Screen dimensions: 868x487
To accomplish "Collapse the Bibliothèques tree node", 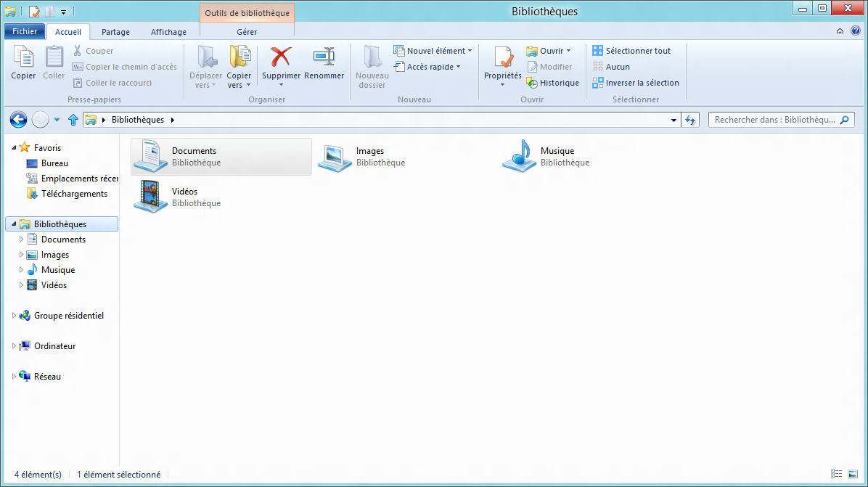I will tap(14, 224).
